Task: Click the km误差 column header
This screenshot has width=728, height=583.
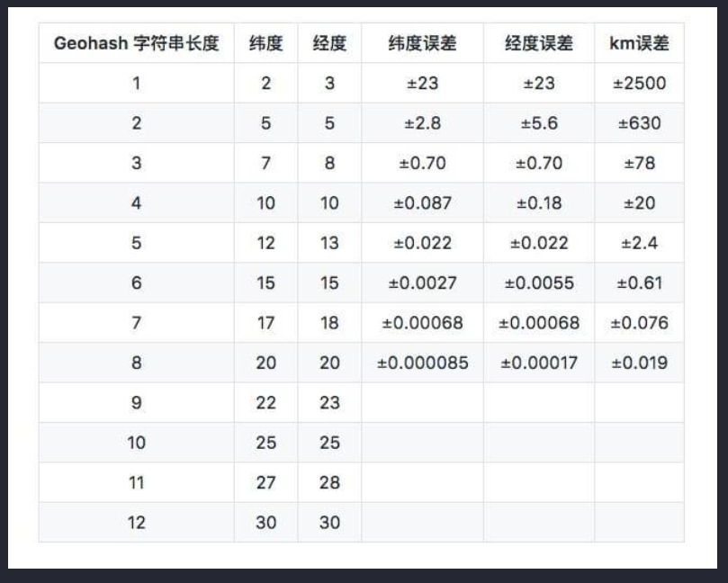Action: pos(638,42)
